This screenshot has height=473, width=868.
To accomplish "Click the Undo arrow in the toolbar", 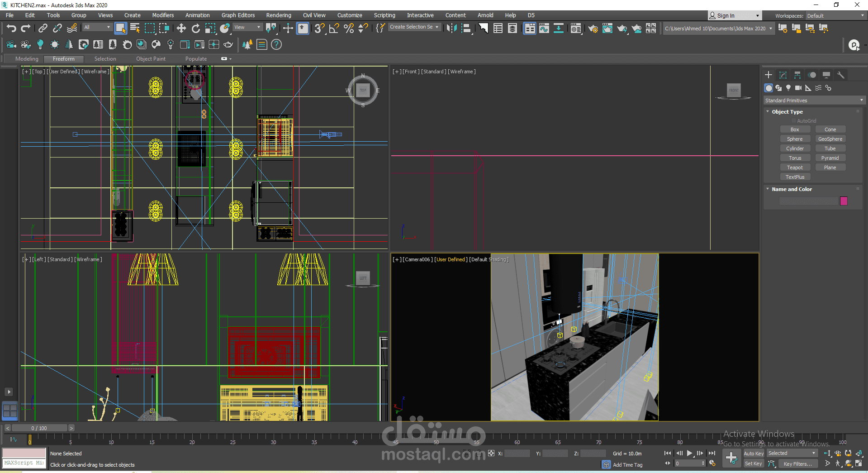I will tap(11, 29).
